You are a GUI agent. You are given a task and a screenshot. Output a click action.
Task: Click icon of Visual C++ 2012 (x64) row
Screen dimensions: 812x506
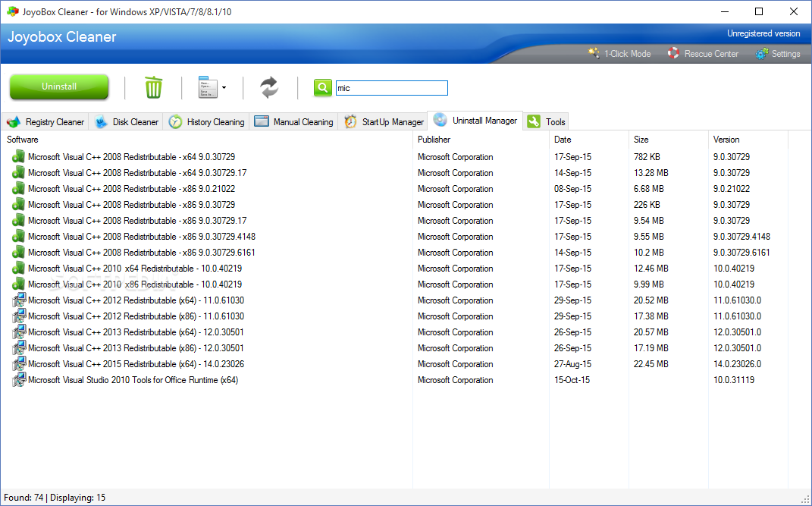click(19, 300)
